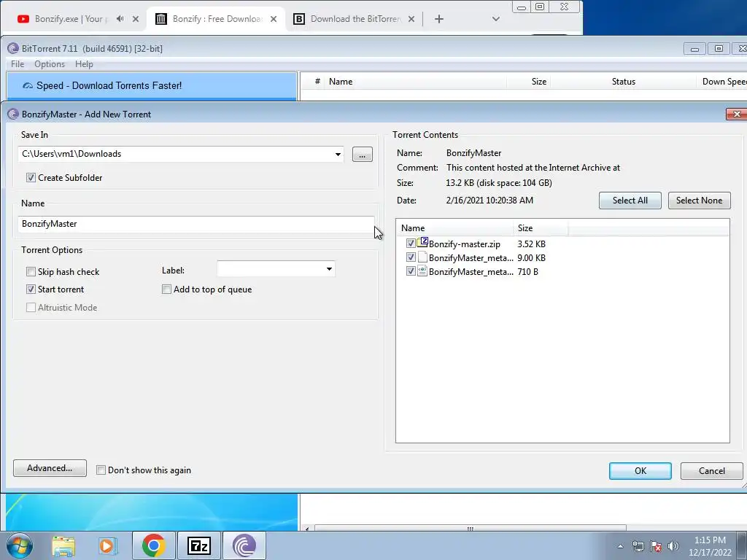Uncheck the Bonzify-master.zip file checkbox
747x560 pixels.
click(411, 244)
